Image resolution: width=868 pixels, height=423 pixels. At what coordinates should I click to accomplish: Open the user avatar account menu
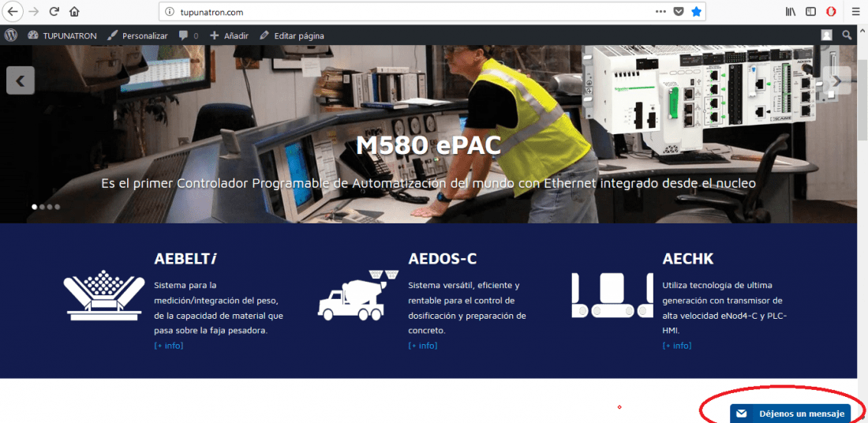point(826,36)
